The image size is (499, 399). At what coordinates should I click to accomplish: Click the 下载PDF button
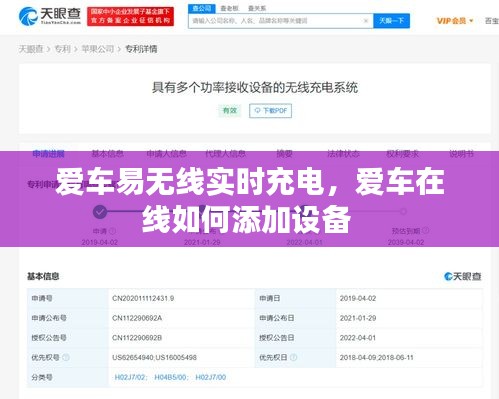click(270, 111)
